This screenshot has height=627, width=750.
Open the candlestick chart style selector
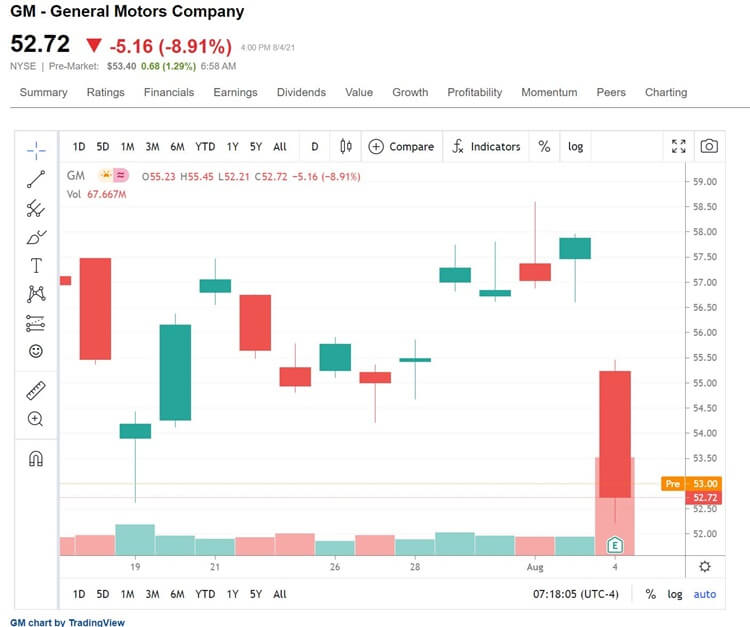coord(346,146)
